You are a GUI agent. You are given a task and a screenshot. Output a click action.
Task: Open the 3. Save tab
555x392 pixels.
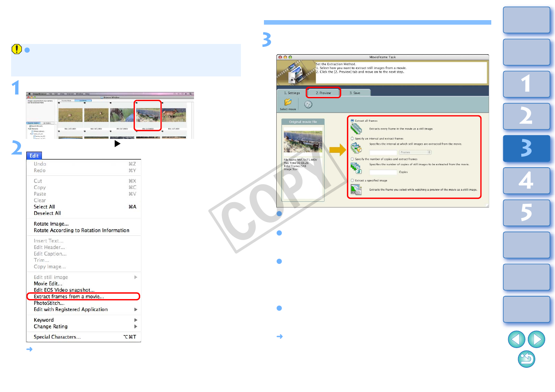[355, 93]
